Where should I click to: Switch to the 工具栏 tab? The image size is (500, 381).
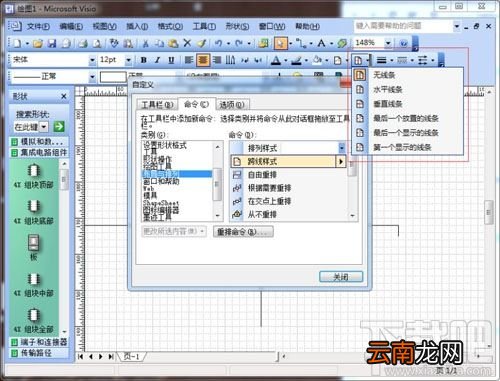[157, 105]
